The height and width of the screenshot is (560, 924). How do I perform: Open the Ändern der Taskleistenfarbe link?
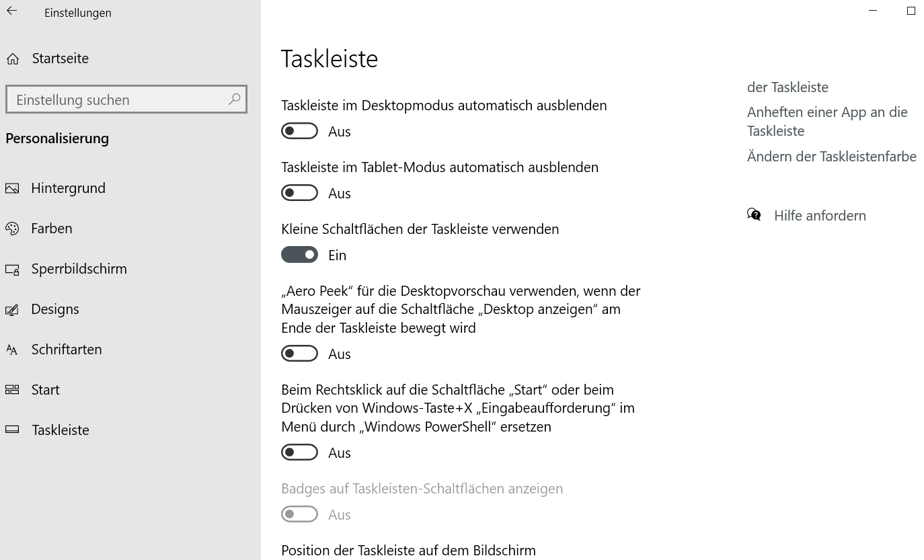831,157
